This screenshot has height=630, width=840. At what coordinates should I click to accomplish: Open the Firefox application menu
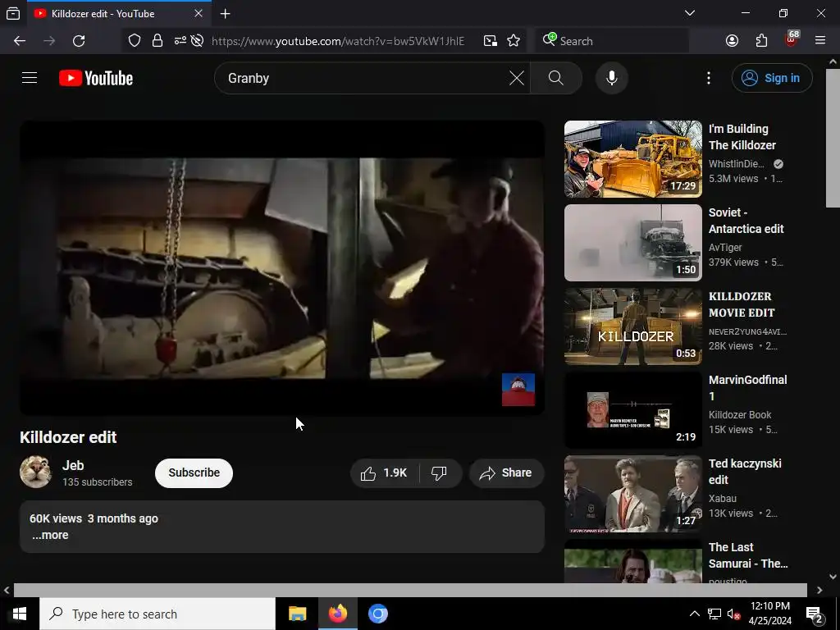tap(819, 41)
